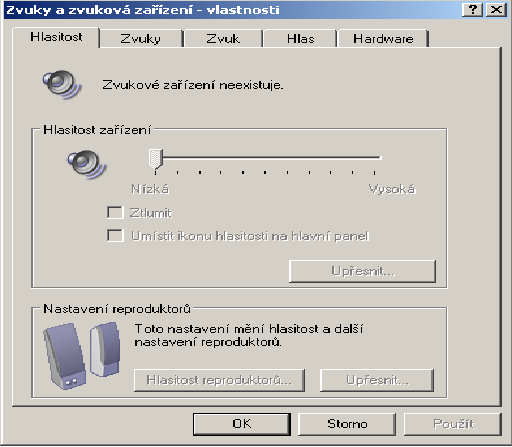Click Upřesnit button in Nastavení reproduktorů group

coord(377,380)
